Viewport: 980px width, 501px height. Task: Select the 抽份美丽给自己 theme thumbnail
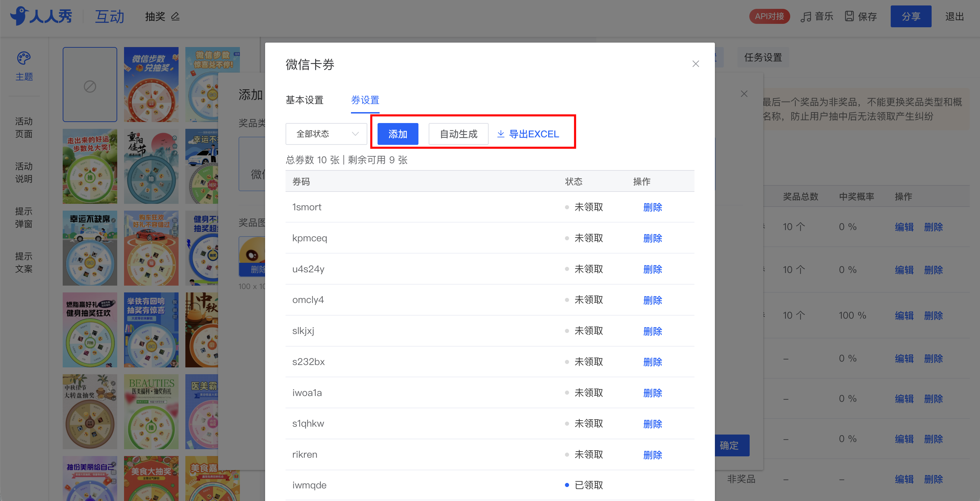[90, 479]
